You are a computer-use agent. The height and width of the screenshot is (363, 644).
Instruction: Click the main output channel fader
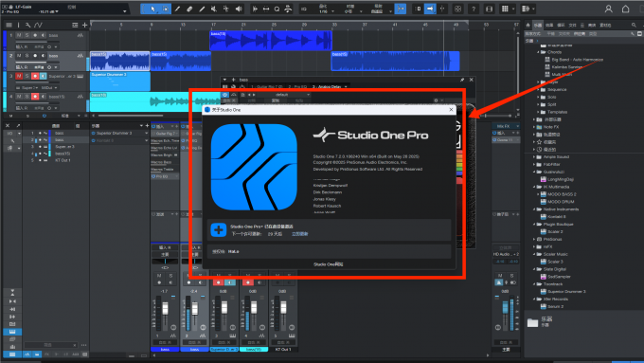pos(505,307)
